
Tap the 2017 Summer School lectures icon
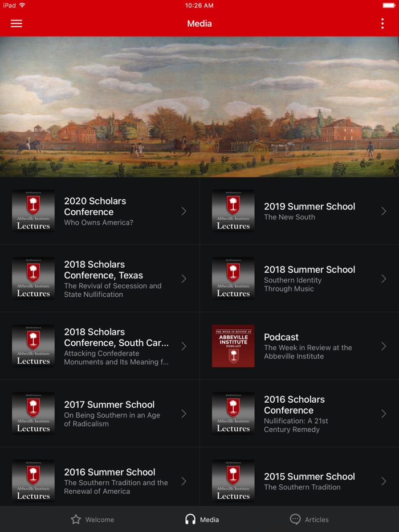[33, 414]
